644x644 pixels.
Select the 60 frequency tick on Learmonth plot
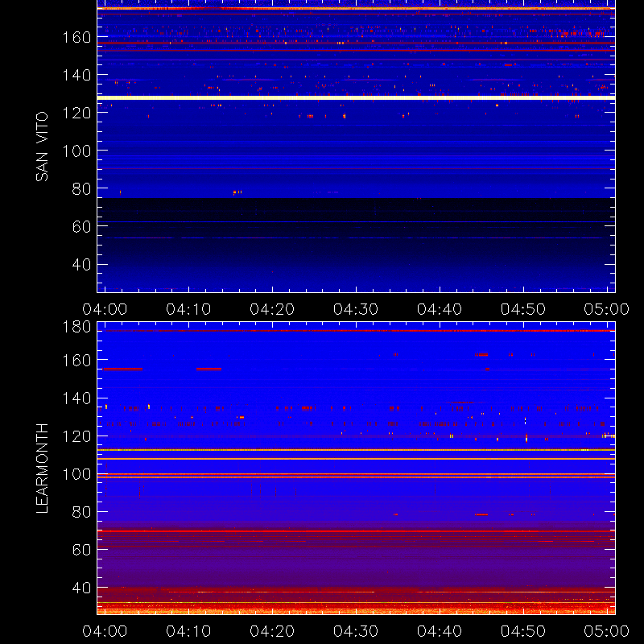82,550
